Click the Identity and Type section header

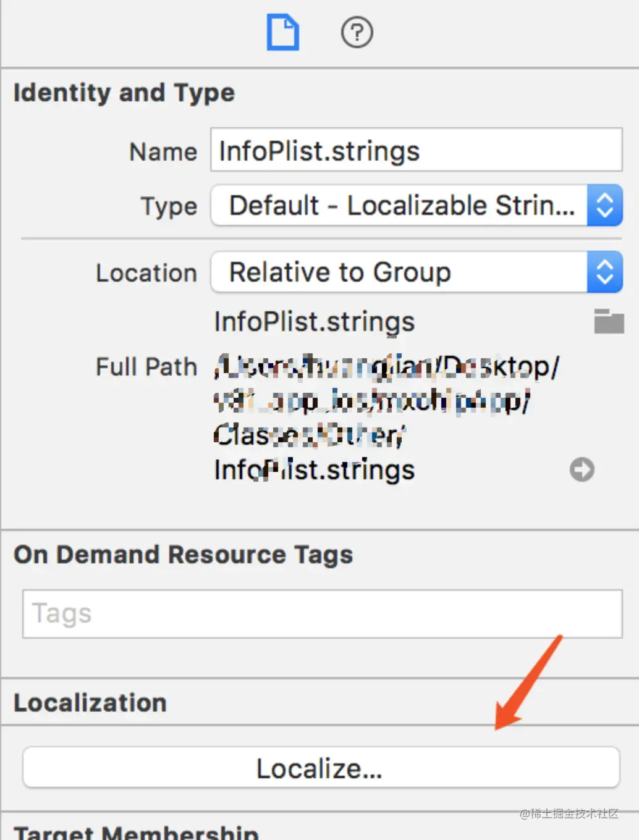124,93
